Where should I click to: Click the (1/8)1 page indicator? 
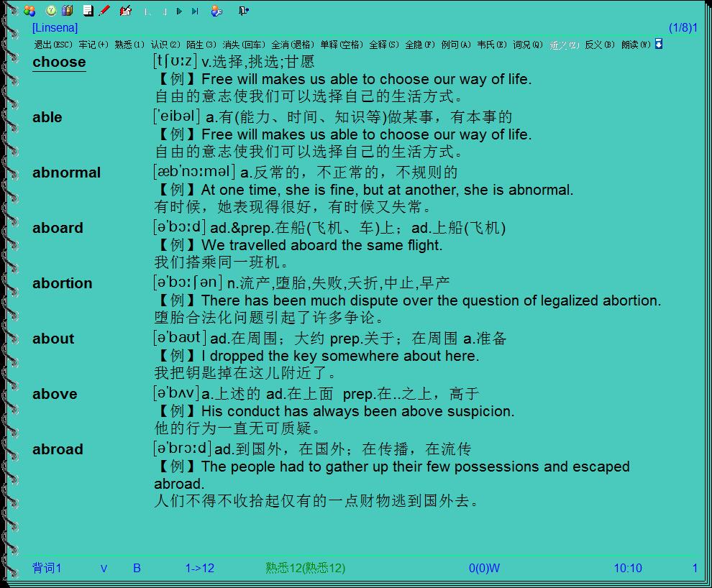[683, 28]
